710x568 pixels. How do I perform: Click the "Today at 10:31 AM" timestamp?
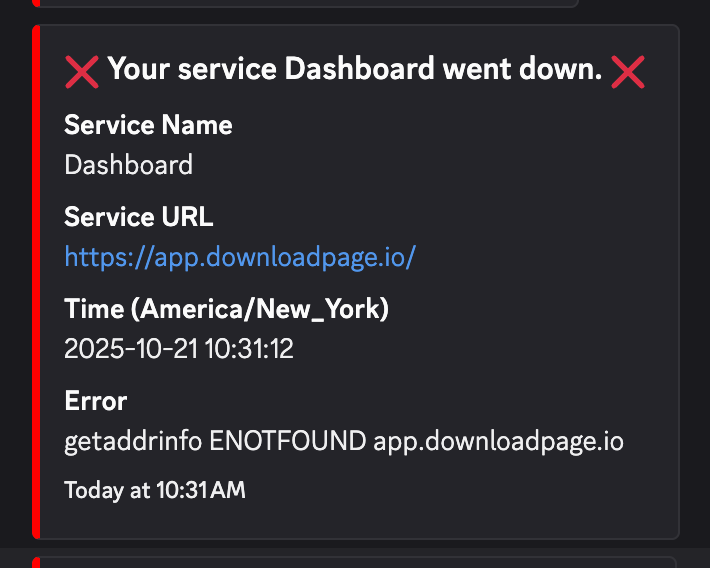(x=154, y=490)
